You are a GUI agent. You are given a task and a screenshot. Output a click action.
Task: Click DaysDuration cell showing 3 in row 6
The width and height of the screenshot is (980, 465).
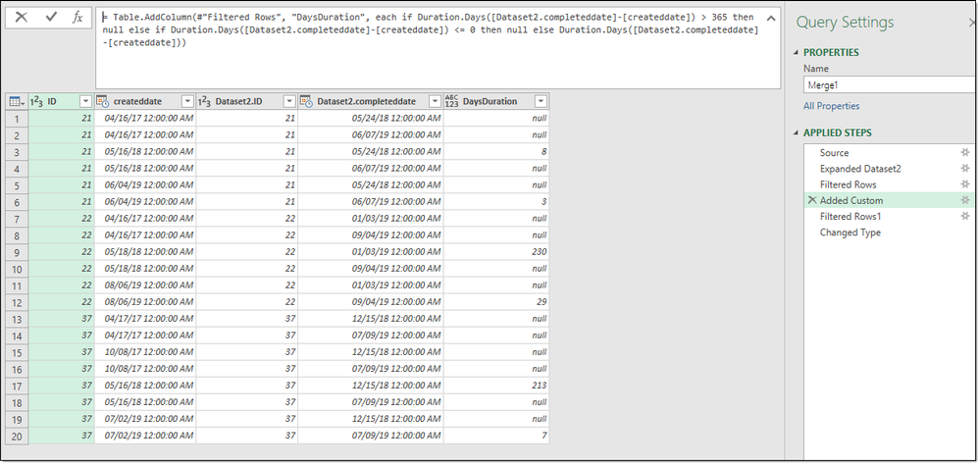[x=496, y=202]
